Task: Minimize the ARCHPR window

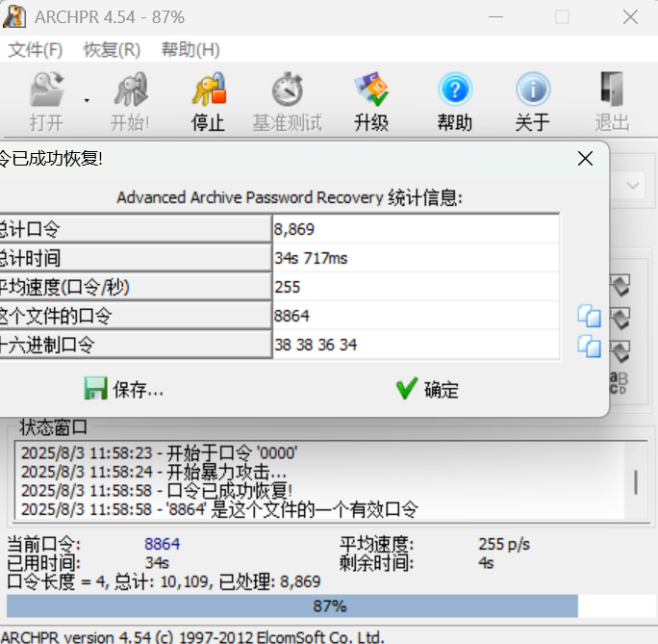Action: (495, 16)
